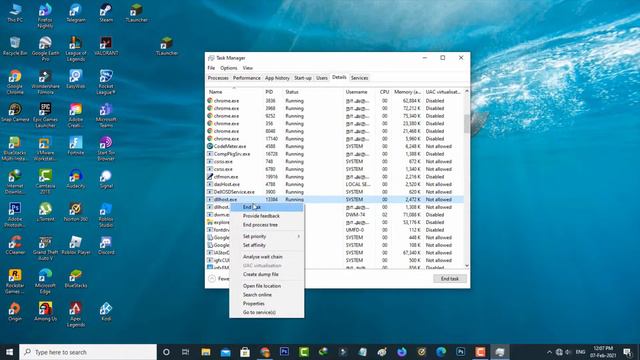Select the ctfmon.exe process row

[x=335, y=177]
